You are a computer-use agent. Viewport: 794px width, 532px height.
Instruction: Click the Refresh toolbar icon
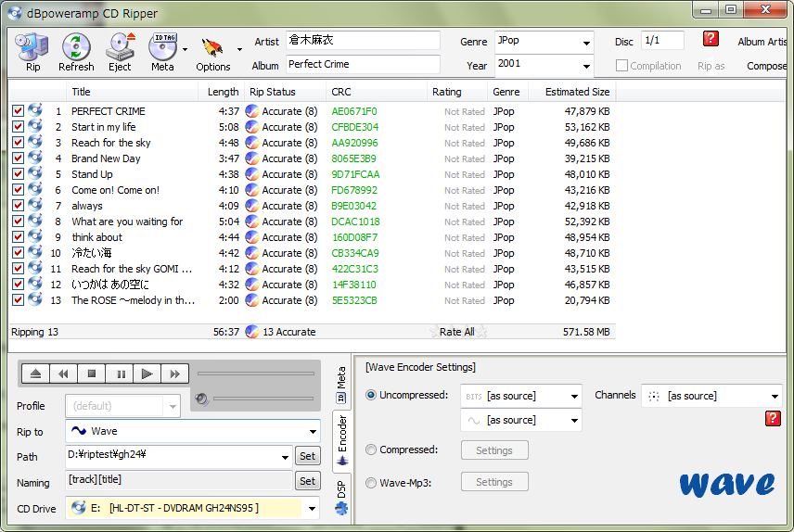76,47
